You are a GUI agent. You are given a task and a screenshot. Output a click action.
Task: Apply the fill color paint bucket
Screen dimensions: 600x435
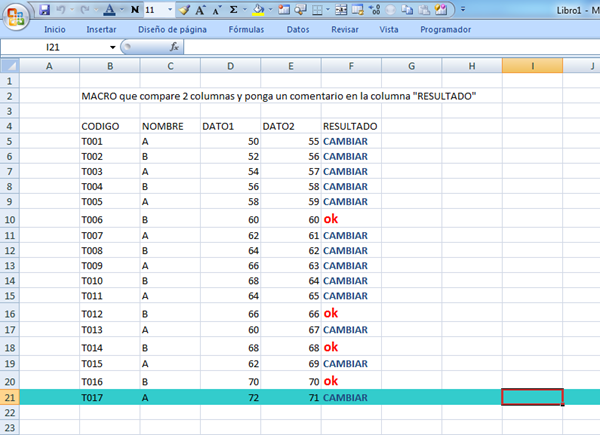(258, 9)
